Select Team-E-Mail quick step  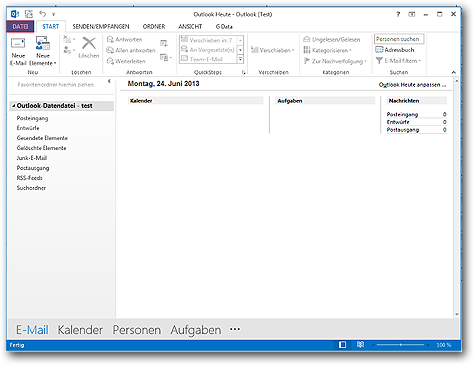[x=208, y=59]
